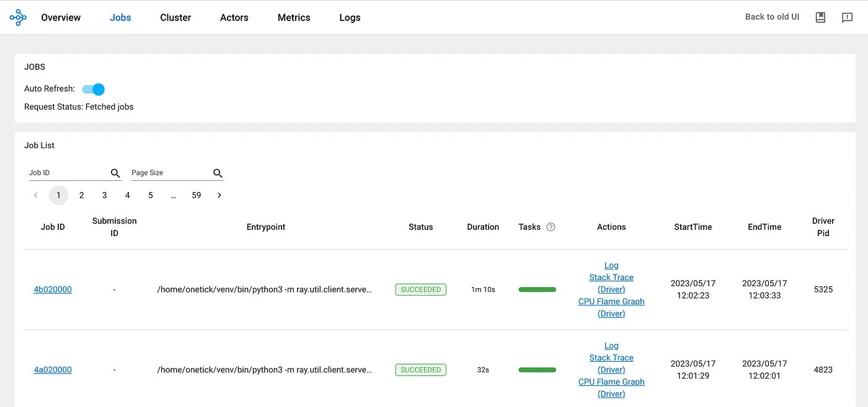Open the Cluster tab

click(175, 17)
